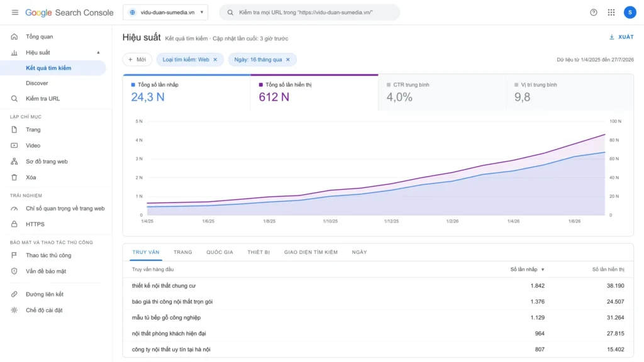The width and height of the screenshot is (644, 362).
Task: Switch to the TRUY VẤN tab
Action: tap(146, 252)
